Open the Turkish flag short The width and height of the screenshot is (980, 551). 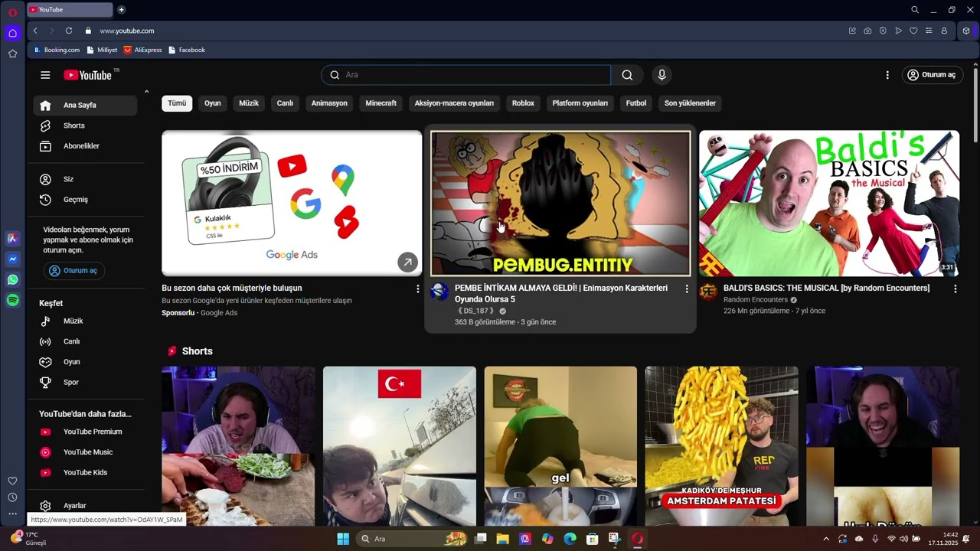pyautogui.click(x=400, y=446)
